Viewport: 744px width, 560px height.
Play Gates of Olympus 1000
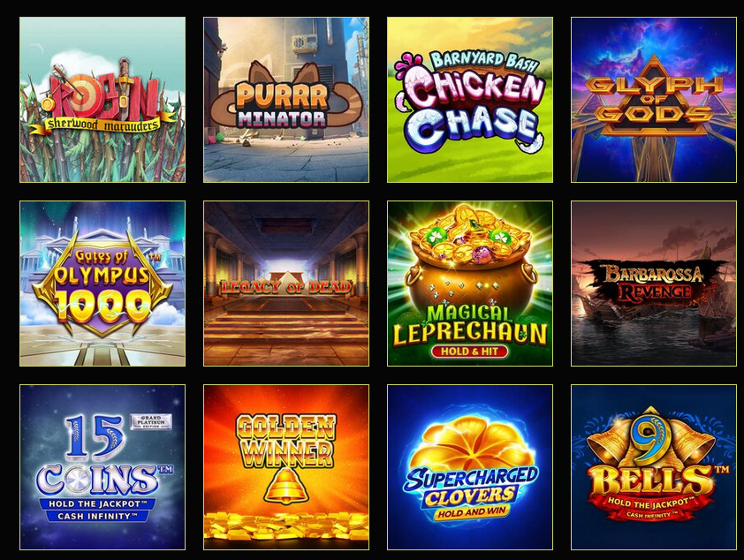coord(102,284)
